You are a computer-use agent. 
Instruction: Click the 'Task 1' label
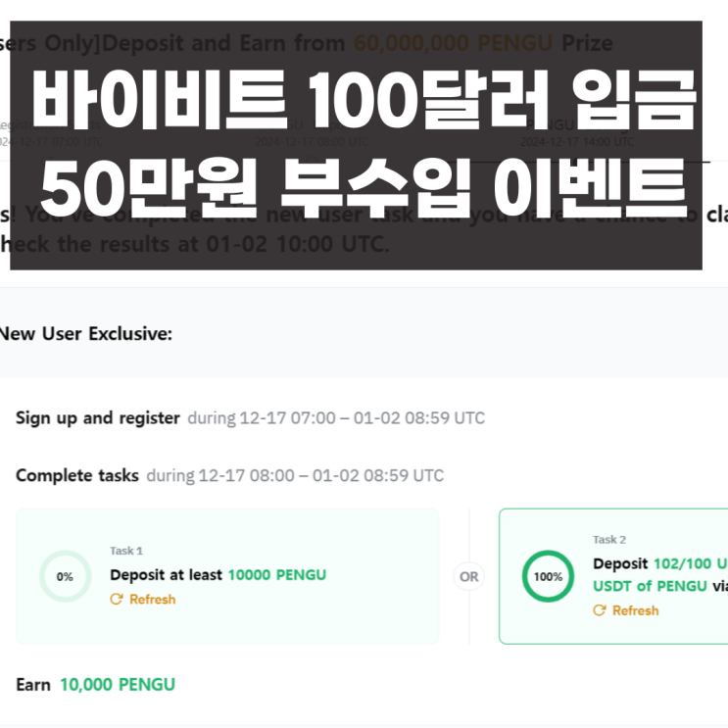click(126, 551)
